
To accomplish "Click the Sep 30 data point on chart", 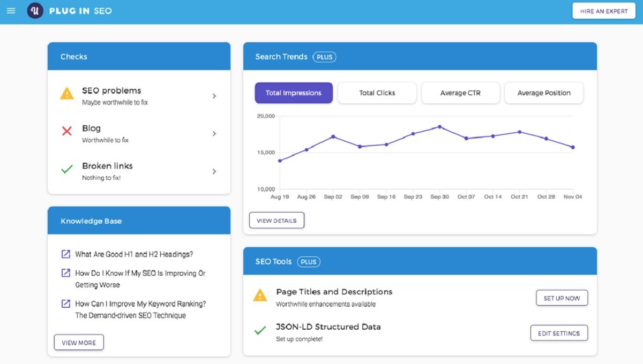I will [439, 127].
